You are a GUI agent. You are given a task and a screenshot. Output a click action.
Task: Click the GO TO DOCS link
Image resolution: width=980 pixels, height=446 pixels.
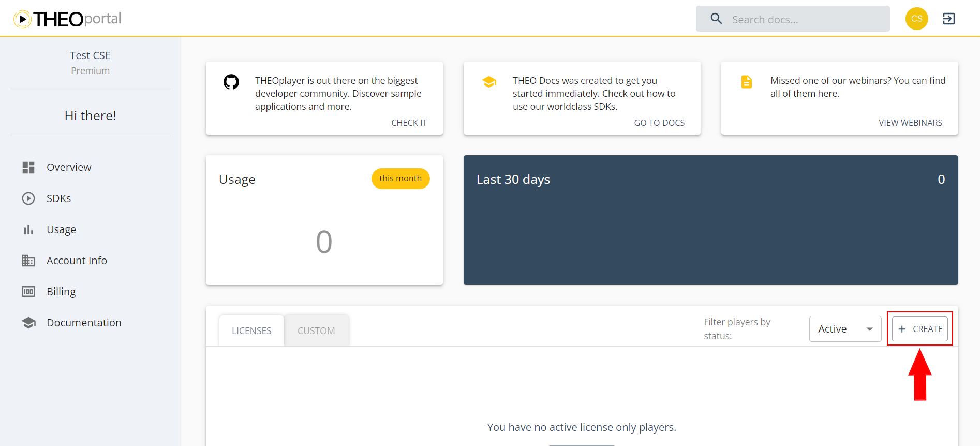tap(659, 123)
